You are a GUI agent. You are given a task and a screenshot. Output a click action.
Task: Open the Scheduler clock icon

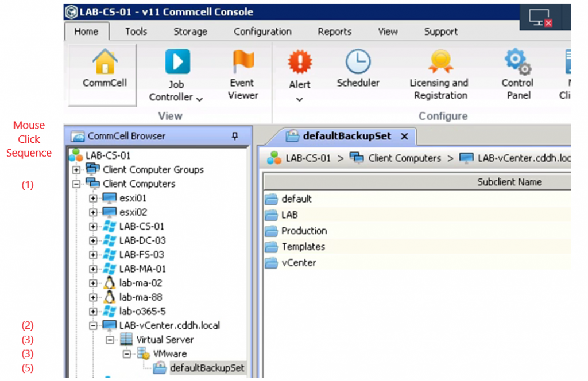358,61
